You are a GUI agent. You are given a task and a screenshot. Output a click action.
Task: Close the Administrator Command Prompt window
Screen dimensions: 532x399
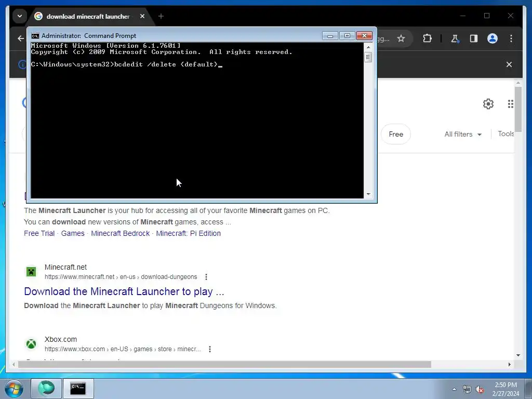pyautogui.click(x=364, y=36)
